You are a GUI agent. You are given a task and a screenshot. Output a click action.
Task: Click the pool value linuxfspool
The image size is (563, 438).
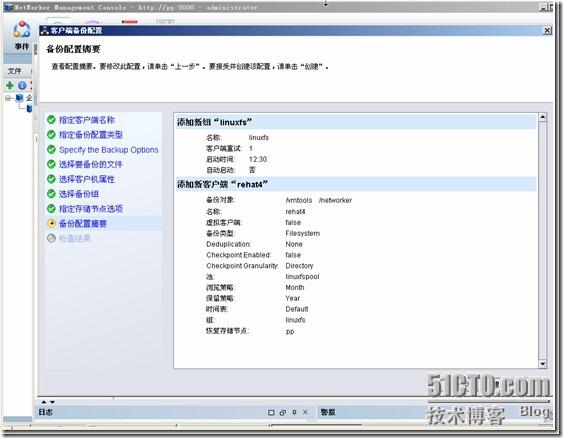pyautogui.click(x=302, y=277)
